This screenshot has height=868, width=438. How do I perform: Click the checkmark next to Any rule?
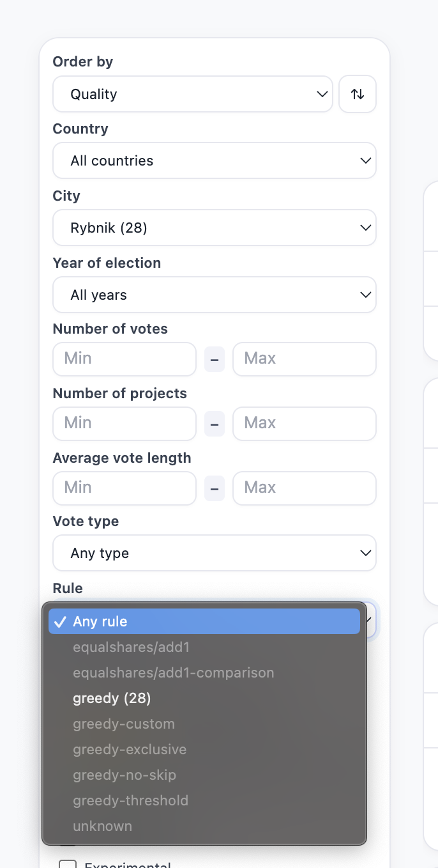pos(61,621)
